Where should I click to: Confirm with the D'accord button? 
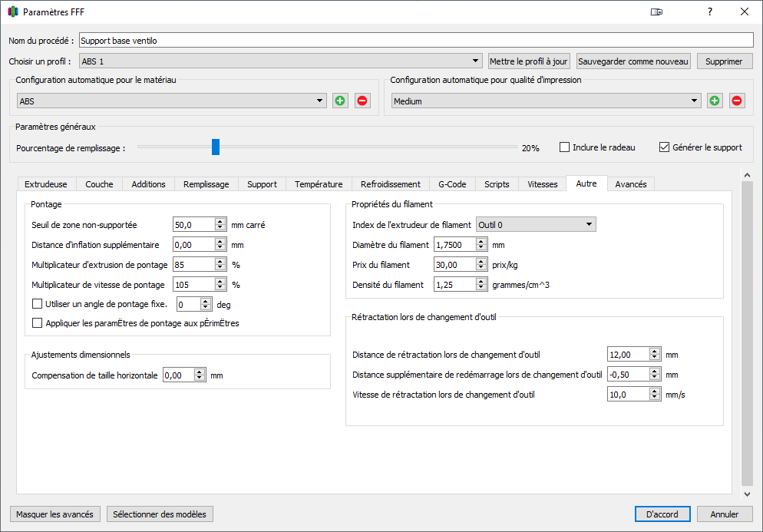662,514
